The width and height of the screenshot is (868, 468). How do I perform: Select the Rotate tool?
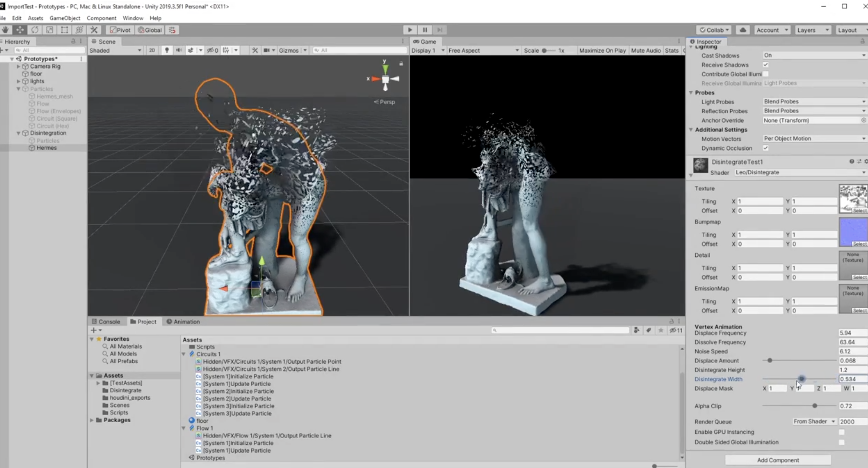(35, 30)
